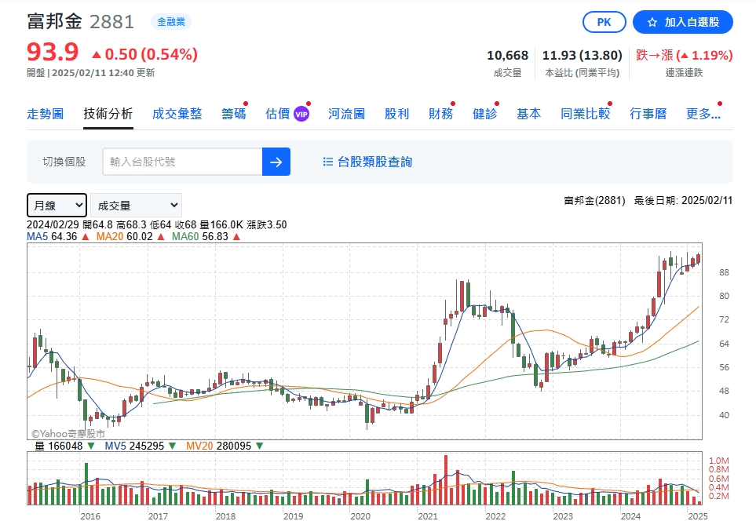Select the 同業比較 tab
756x532 pixels.
click(586, 114)
